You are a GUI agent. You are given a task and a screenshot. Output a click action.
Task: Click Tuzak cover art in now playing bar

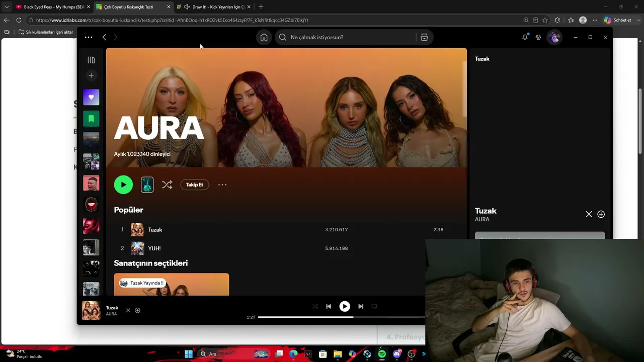pyautogui.click(x=91, y=310)
